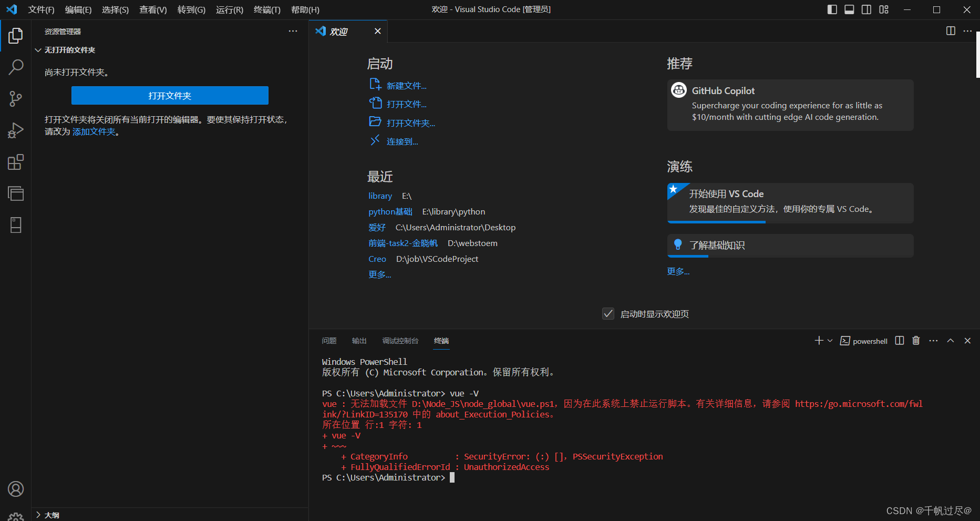Click the blue 打开文件夹 button
980x521 pixels.
point(170,96)
